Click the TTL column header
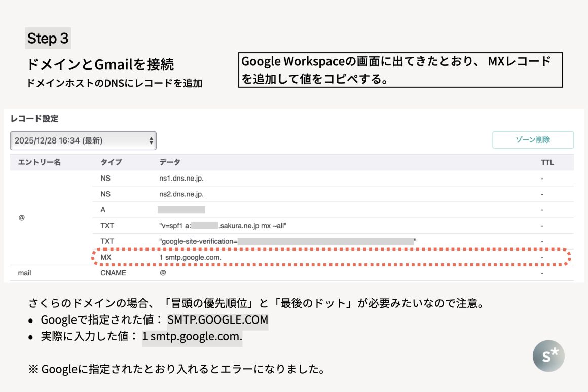This screenshot has height=392, width=588. (547, 162)
